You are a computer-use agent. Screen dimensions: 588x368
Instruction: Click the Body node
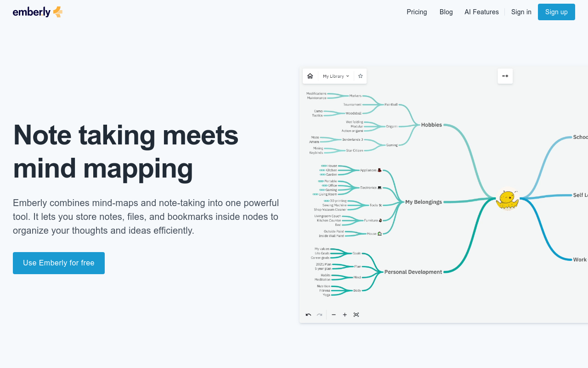(357, 290)
